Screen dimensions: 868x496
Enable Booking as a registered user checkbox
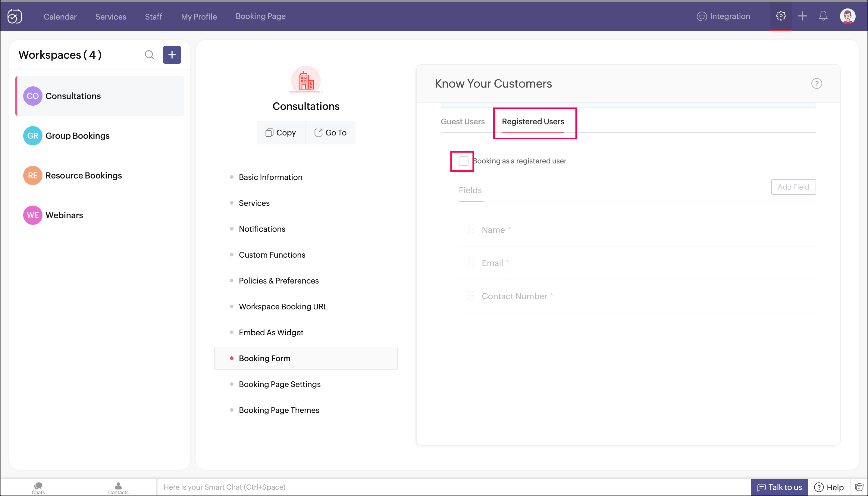(463, 161)
